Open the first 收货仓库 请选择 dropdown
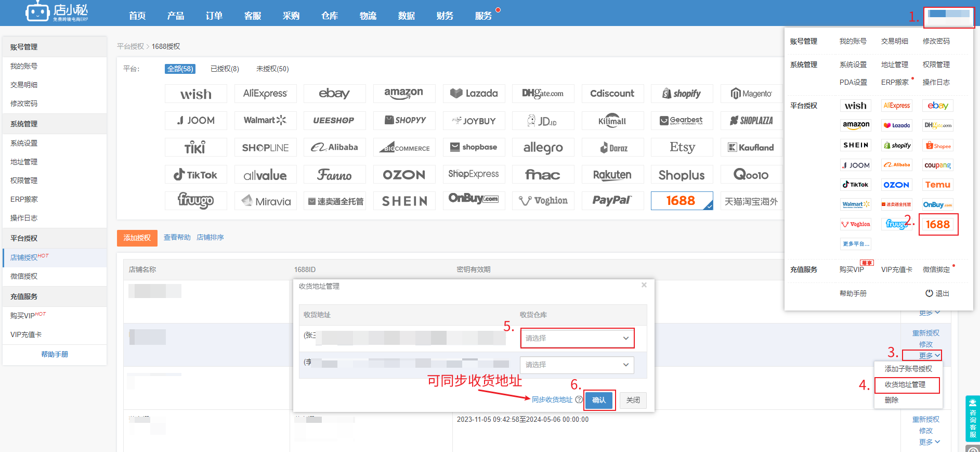 point(577,338)
